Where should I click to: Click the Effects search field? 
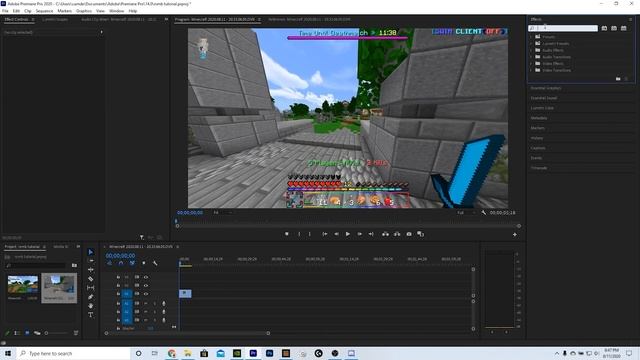point(563,28)
